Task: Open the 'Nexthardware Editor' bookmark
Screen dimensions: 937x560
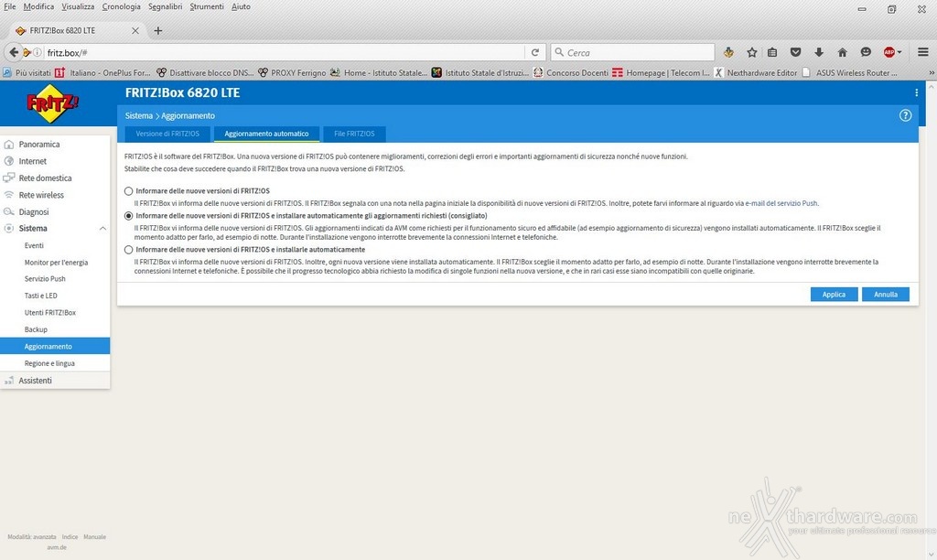Action: coord(755,73)
